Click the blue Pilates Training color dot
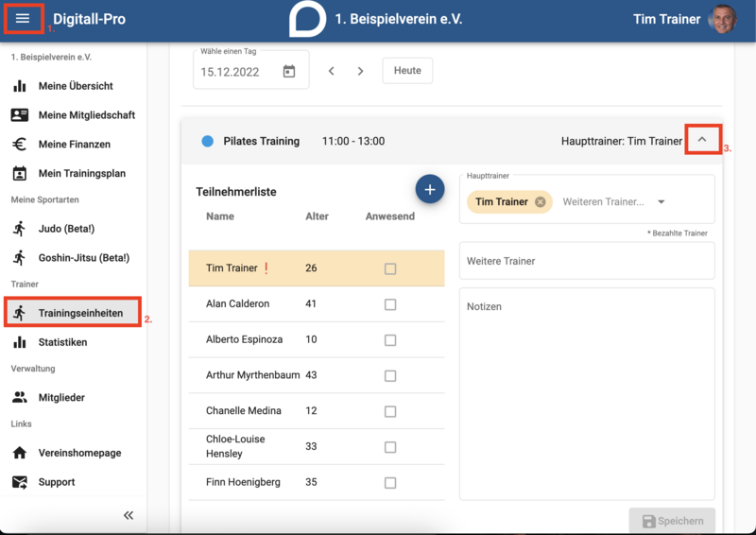 207,141
